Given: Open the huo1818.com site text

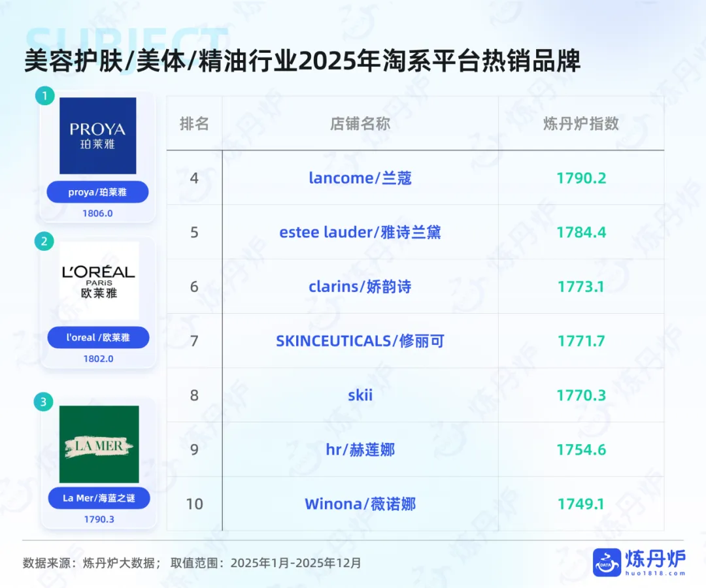Looking at the screenshot, I should coord(655,573).
